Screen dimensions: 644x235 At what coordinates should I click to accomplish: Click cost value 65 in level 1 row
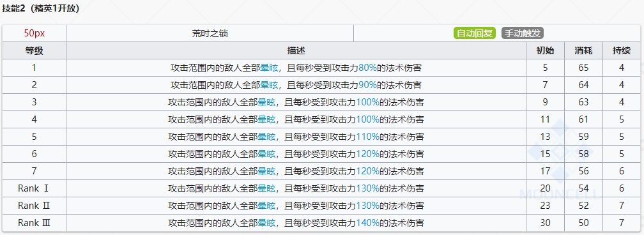tap(584, 68)
